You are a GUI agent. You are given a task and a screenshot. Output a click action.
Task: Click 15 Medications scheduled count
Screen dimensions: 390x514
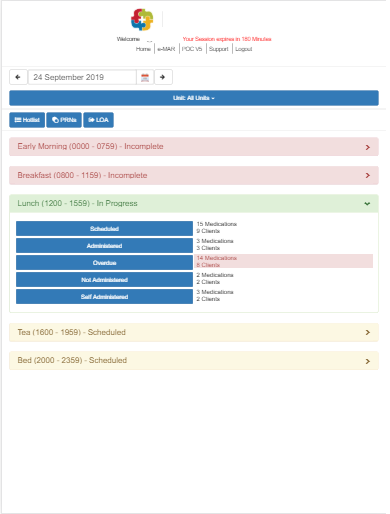click(217, 224)
